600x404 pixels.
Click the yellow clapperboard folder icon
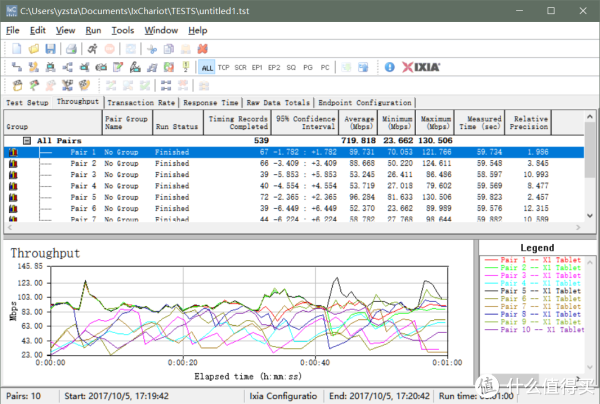[17, 85]
